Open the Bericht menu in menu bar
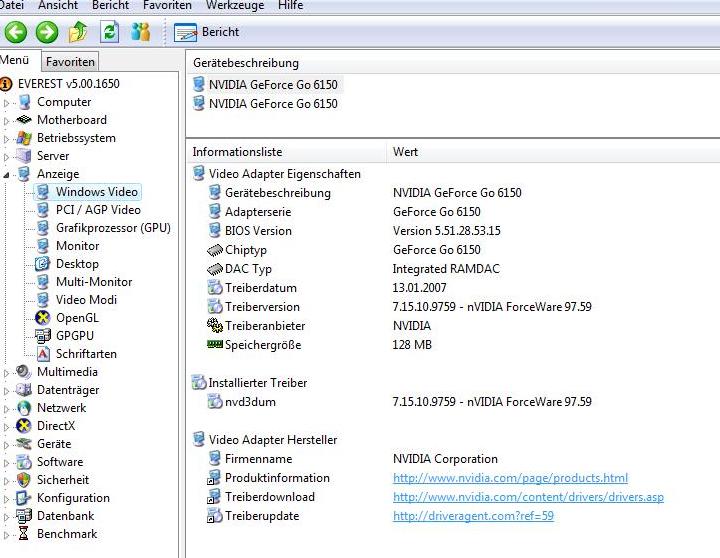This screenshot has height=558, width=720. point(111,5)
